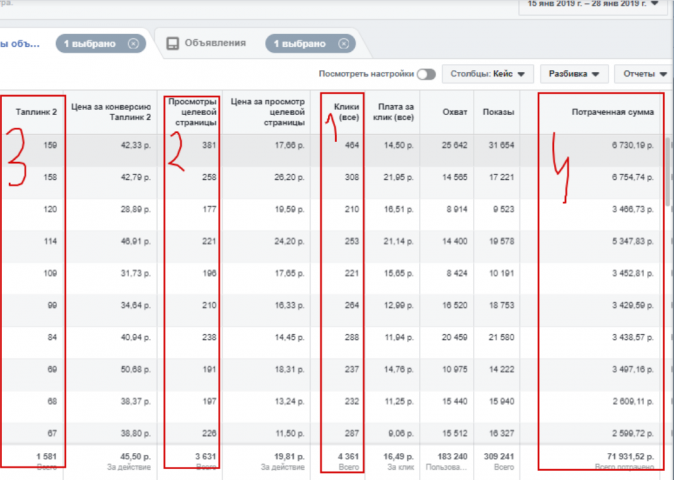
Task: Sort by Цена за просмотр целевой страницы header
Action: coord(268,112)
